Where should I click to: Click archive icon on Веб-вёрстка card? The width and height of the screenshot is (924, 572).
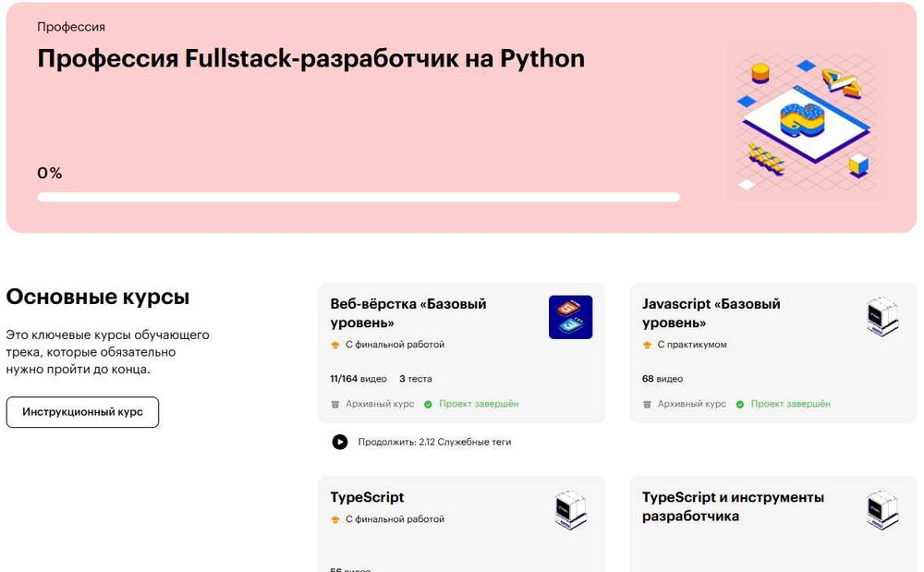click(335, 404)
